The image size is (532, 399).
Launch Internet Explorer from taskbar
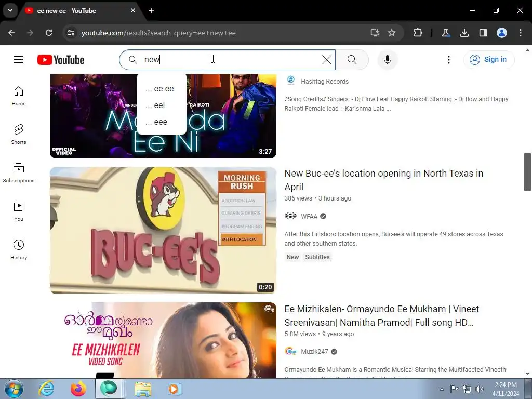pos(46,389)
